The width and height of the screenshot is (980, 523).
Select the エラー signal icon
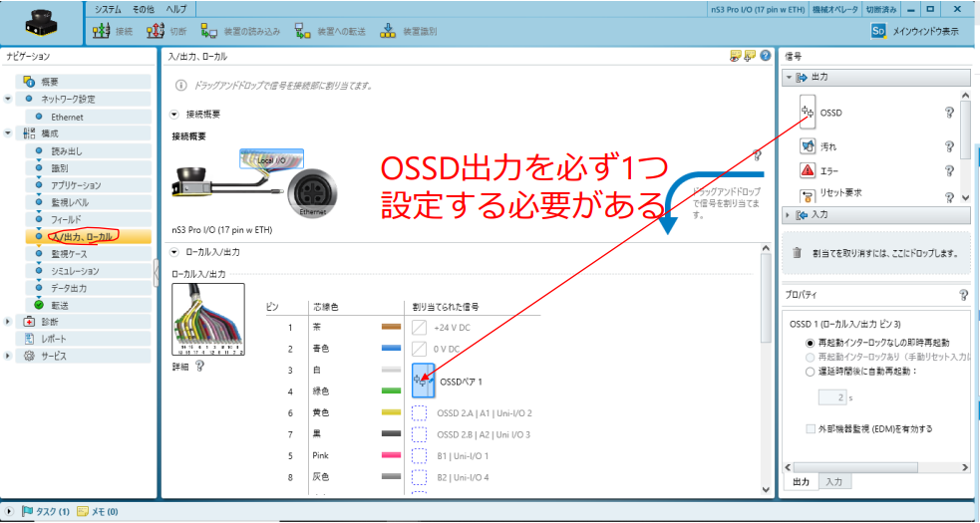click(808, 170)
